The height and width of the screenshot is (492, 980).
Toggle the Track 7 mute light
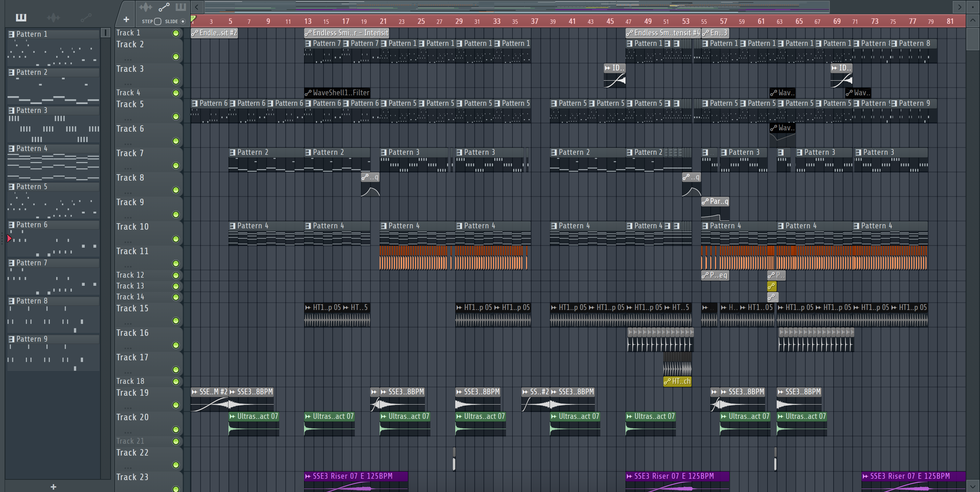coord(176,165)
